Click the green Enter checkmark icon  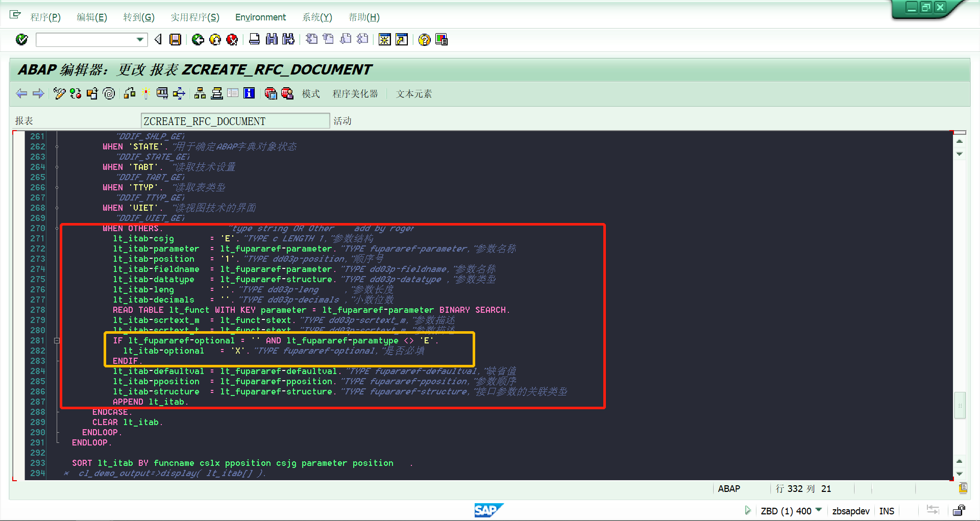[22, 39]
